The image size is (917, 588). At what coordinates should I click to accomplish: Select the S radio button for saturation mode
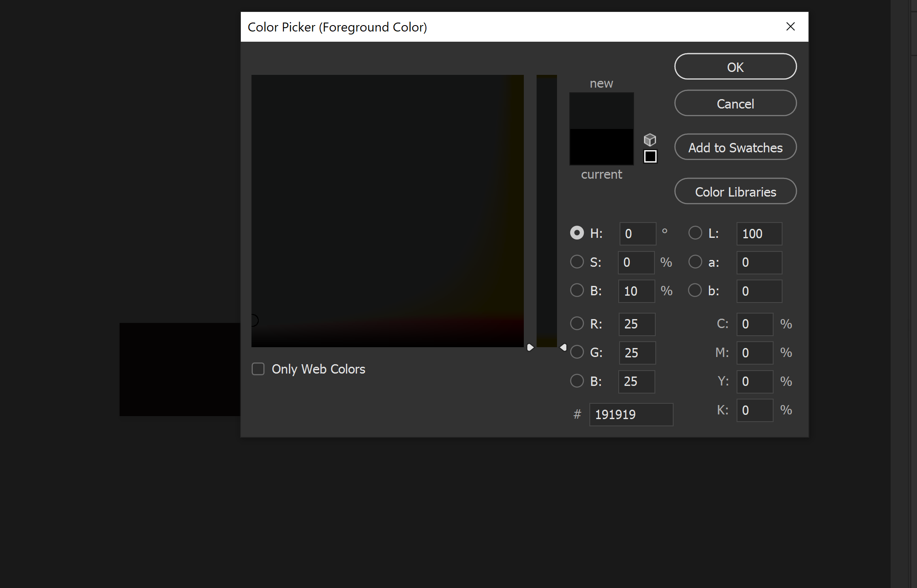pyautogui.click(x=577, y=262)
